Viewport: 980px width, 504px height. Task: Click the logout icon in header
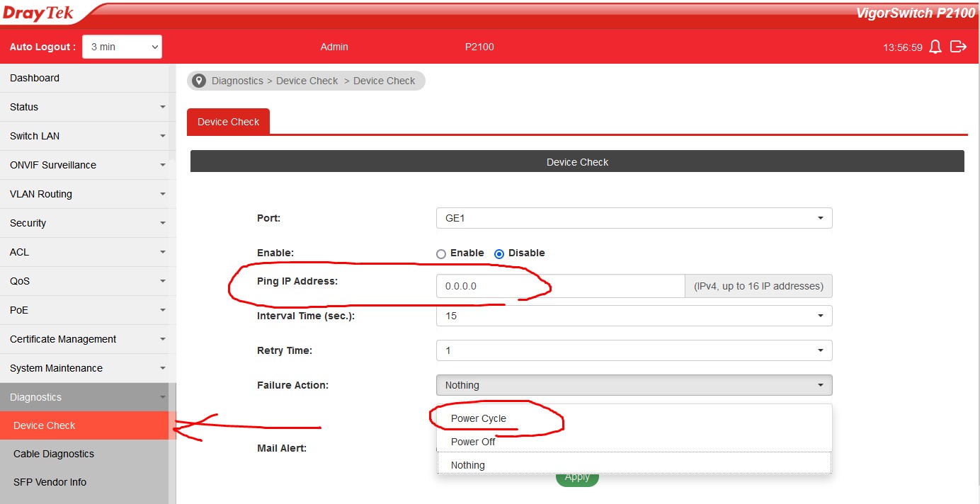(x=958, y=47)
